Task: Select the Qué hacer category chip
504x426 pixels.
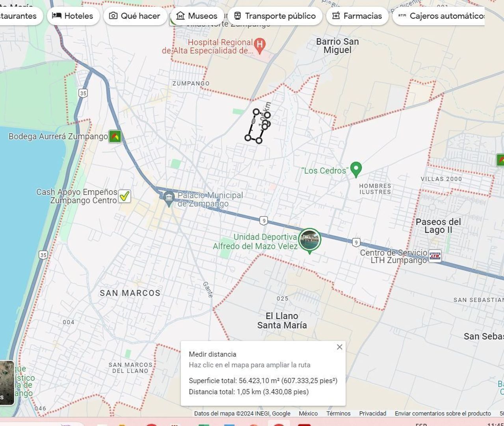Action: point(135,16)
